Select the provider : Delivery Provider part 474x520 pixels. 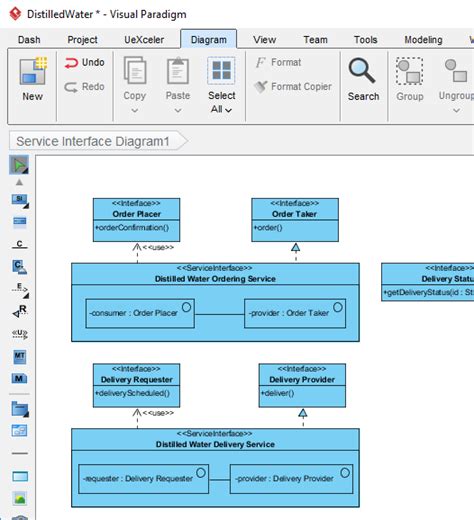click(291, 479)
